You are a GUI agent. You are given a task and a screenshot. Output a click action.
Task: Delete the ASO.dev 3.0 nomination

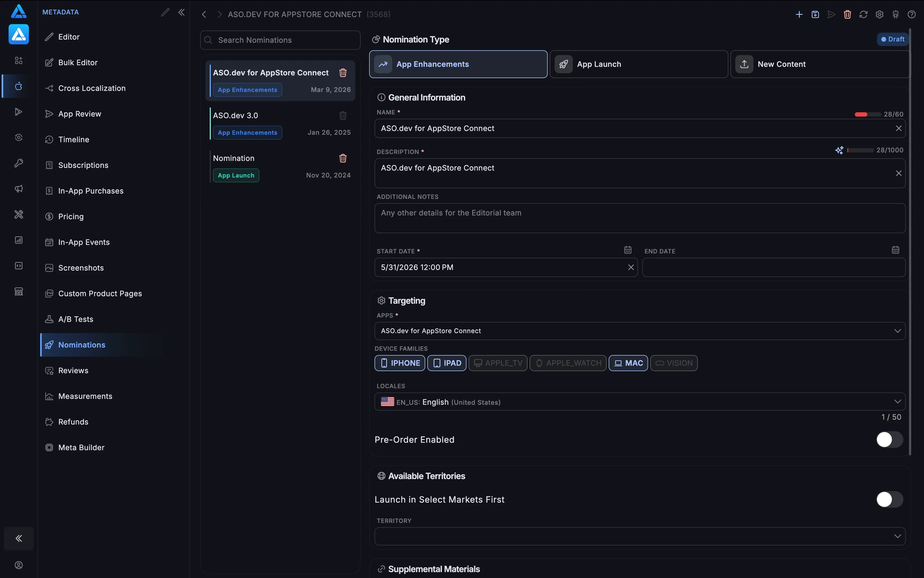343,115
